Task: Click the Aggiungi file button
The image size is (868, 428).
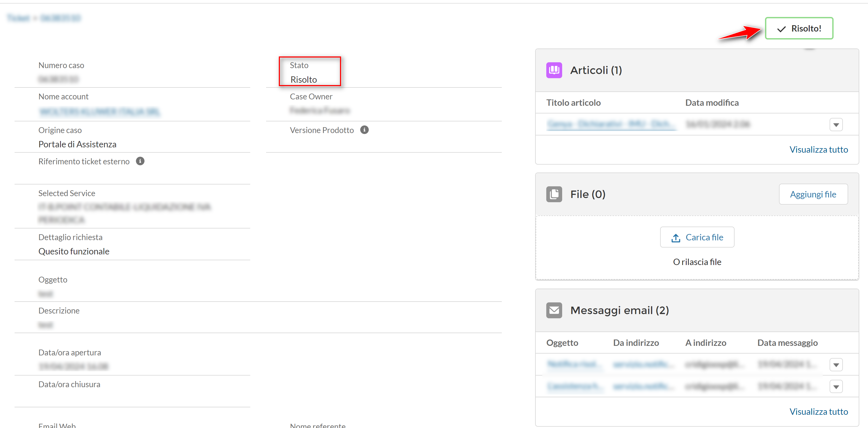Action: 813,194
